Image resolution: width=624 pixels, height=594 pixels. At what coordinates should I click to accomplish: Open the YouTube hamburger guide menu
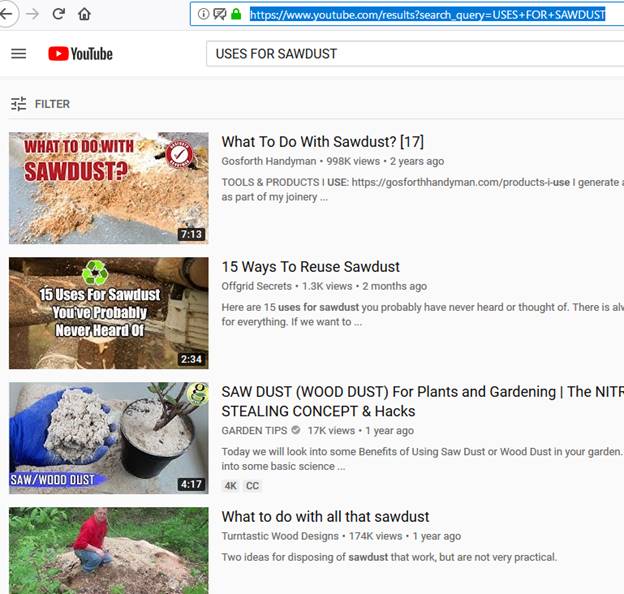[x=18, y=53]
